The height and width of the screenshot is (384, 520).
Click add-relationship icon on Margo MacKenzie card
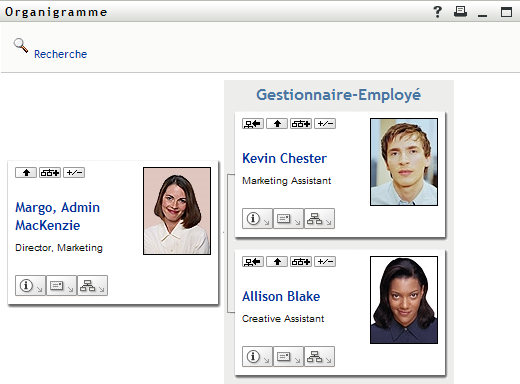(50, 172)
